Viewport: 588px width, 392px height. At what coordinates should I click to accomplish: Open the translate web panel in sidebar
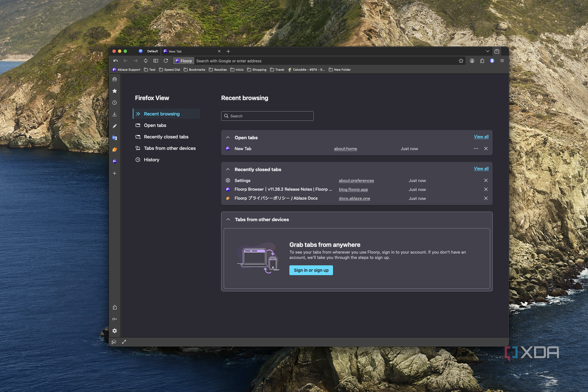(x=115, y=138)
